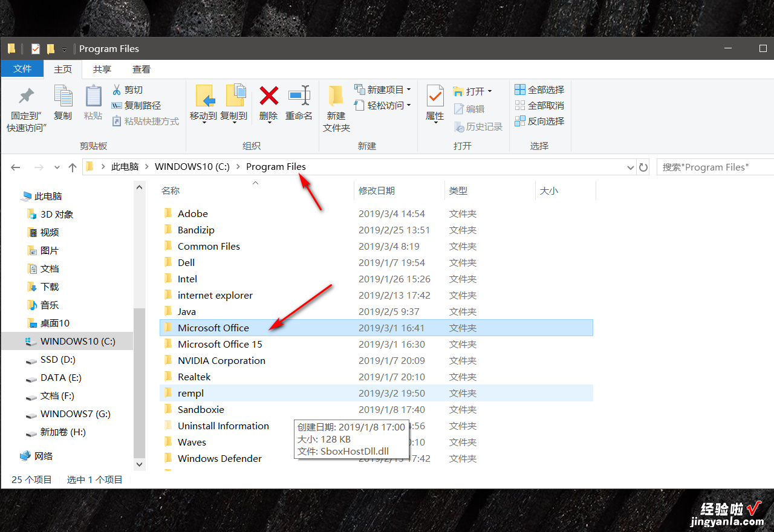The image size is (774, 532).
Task: Click chevron after 此电脑 in address bar
Action: (146, 167)
